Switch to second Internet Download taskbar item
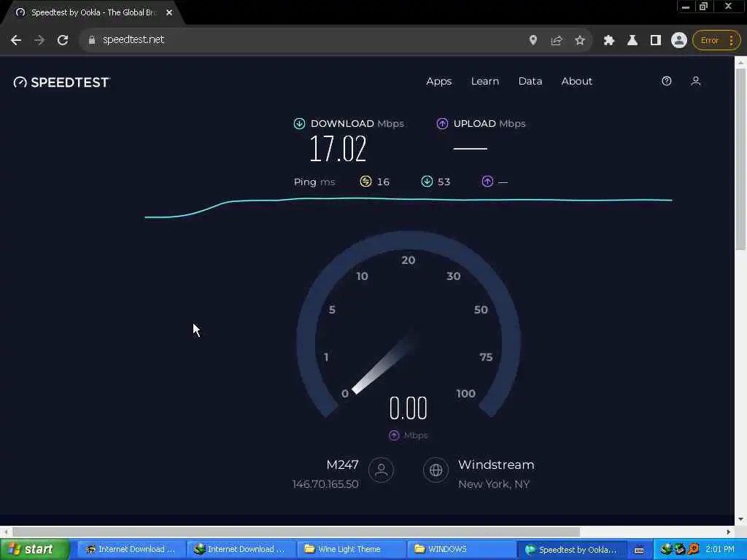This screenshot has width=747, height=560. [241, 550]
